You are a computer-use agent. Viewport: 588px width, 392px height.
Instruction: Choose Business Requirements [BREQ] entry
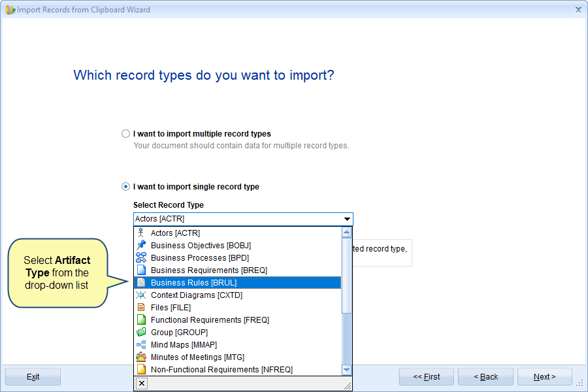238,270
